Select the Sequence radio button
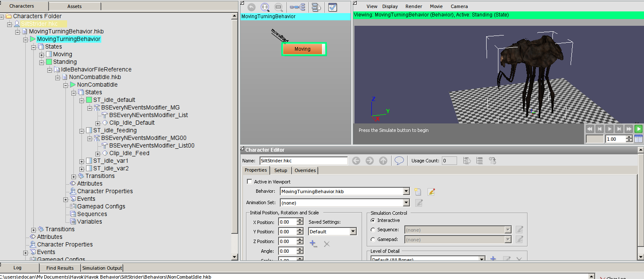The image size is (644, 279). pyautogui.click(x=373, y=230)
